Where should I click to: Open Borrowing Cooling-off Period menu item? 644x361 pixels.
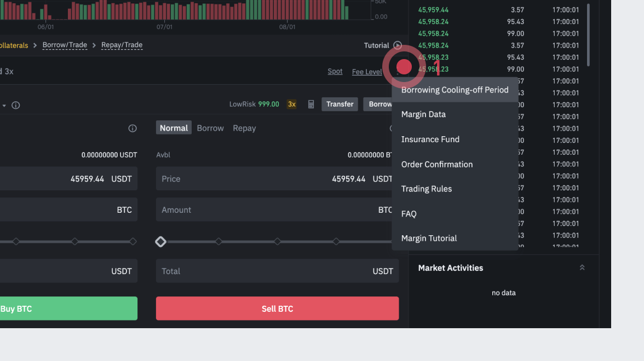pyautogui.click(x=455, y=90)
